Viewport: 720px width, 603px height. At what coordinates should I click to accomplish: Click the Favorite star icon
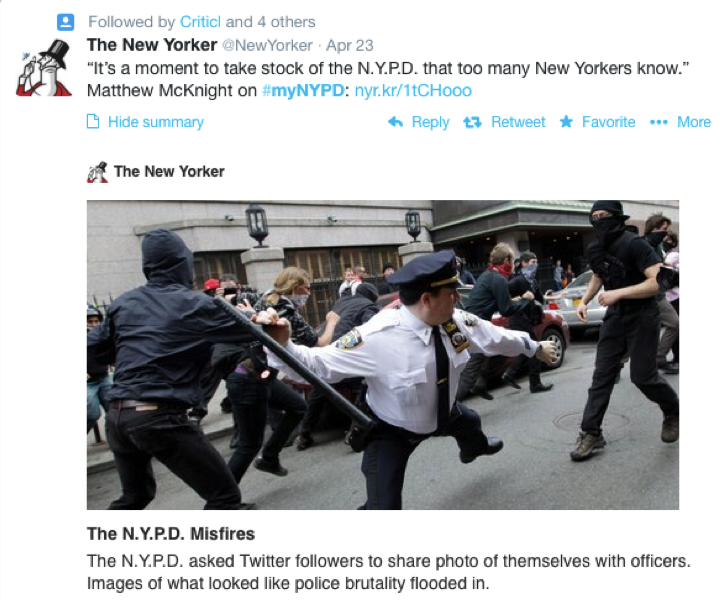pyautogui.click(x=566, y=122)
